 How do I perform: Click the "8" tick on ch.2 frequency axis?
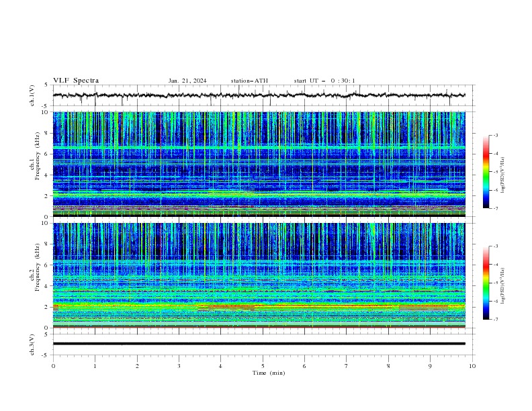pyautogui.click(x=48, y=244)
